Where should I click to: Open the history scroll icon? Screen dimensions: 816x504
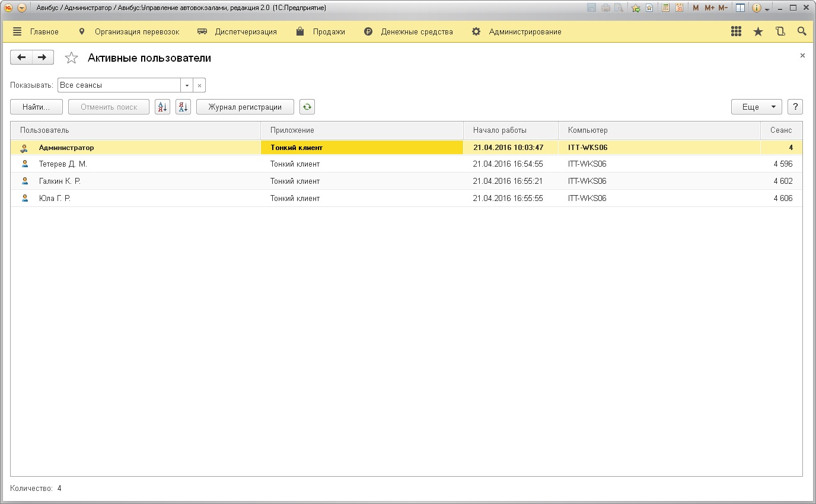tap(780, 31)
